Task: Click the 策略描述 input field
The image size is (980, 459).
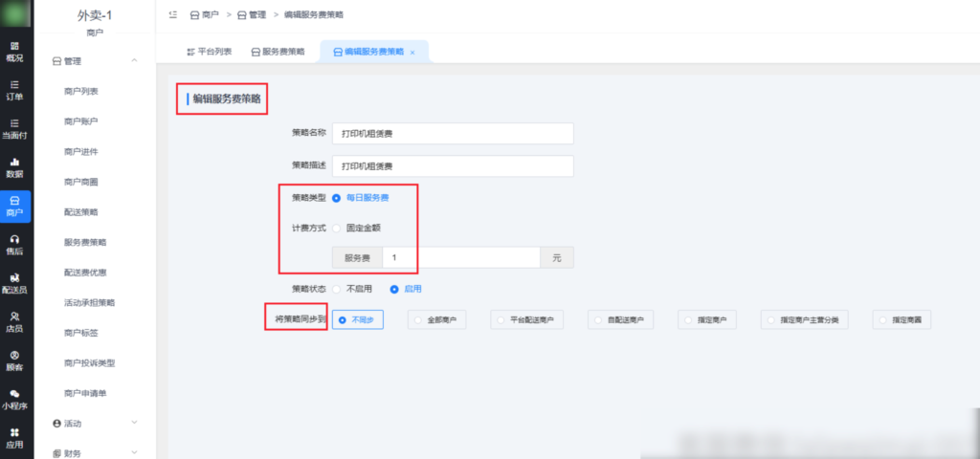Action: tap(453, 166)
